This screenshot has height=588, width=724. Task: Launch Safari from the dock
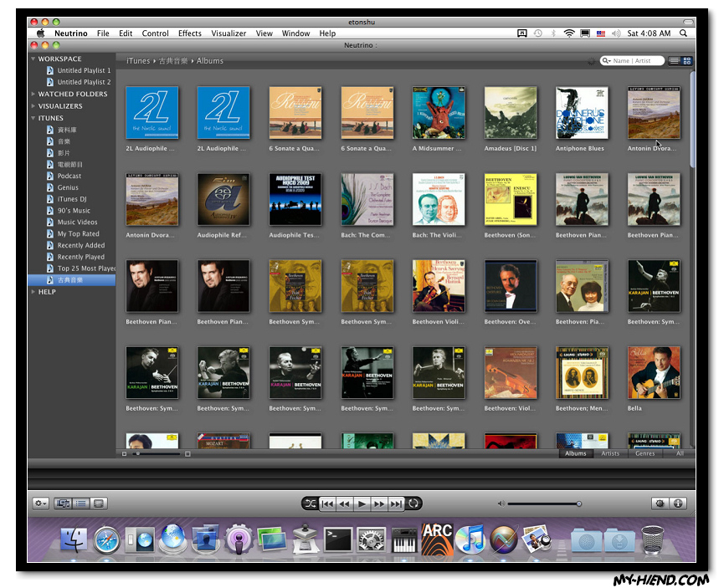[106, 539]
